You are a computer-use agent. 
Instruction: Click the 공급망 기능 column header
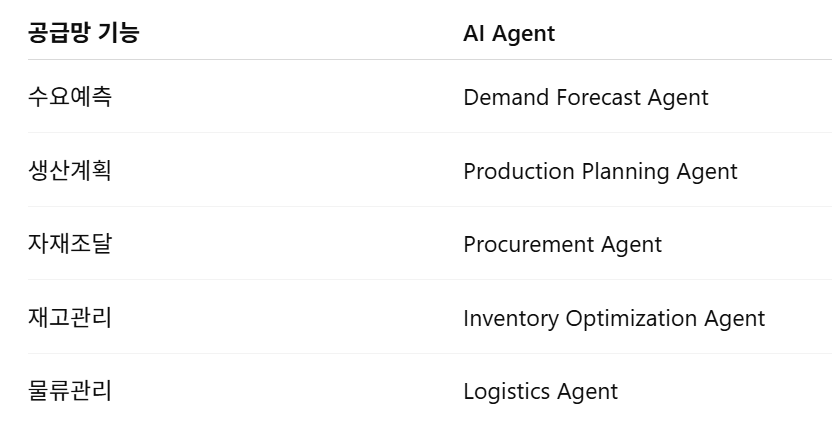pyautogui.click(x=84, y=33)
